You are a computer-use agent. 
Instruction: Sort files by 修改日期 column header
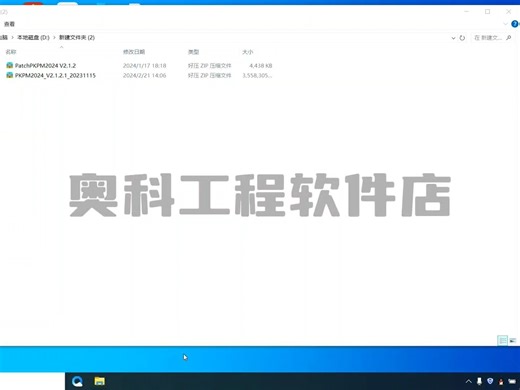coord(134,52)
